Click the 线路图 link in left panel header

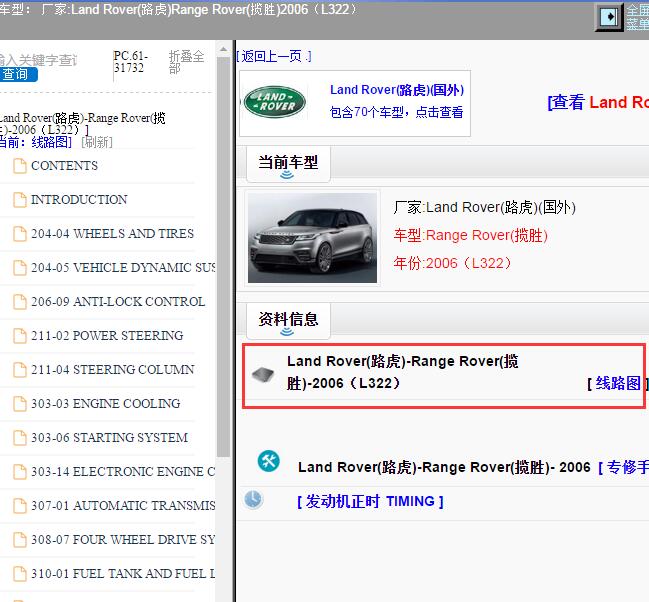51,142
